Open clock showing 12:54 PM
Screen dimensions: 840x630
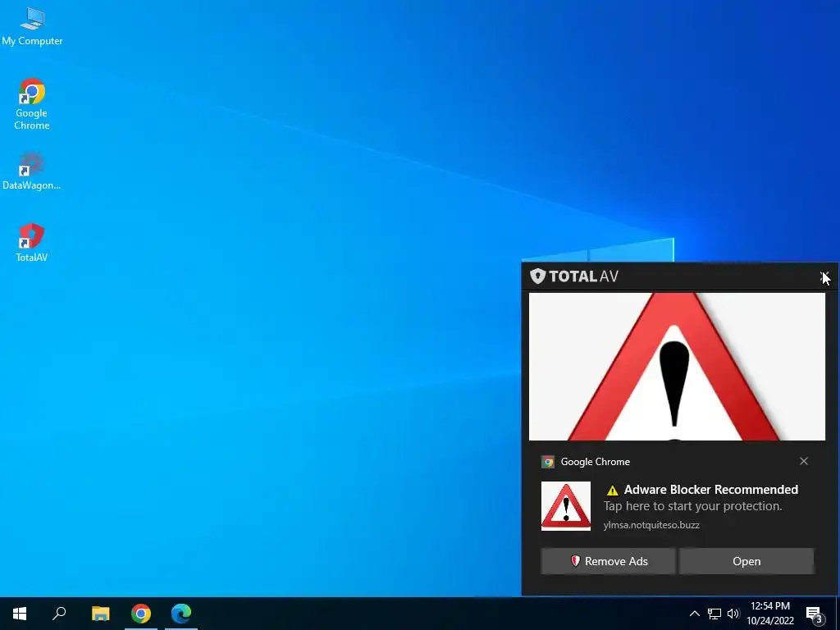(770, 614)
